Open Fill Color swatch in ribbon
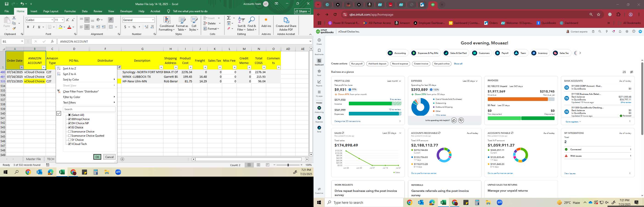This screenshot has height=207, width=644. [60, 27]
